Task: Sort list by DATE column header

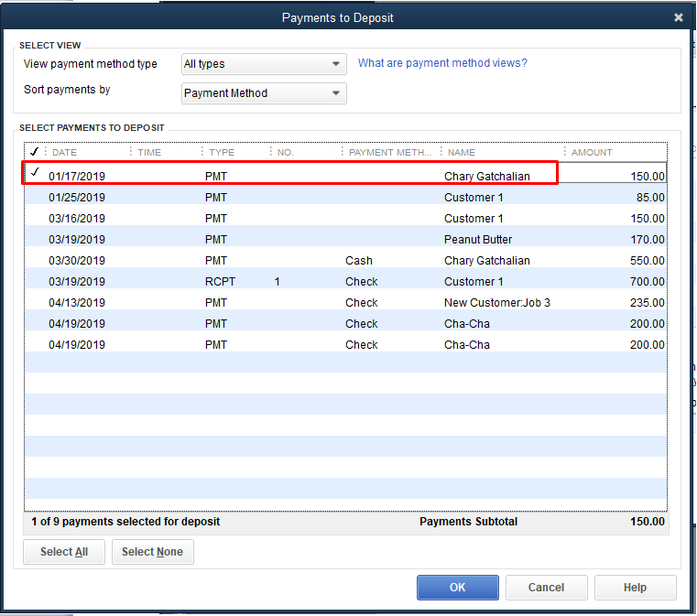Action: click(x=65, y=153)
